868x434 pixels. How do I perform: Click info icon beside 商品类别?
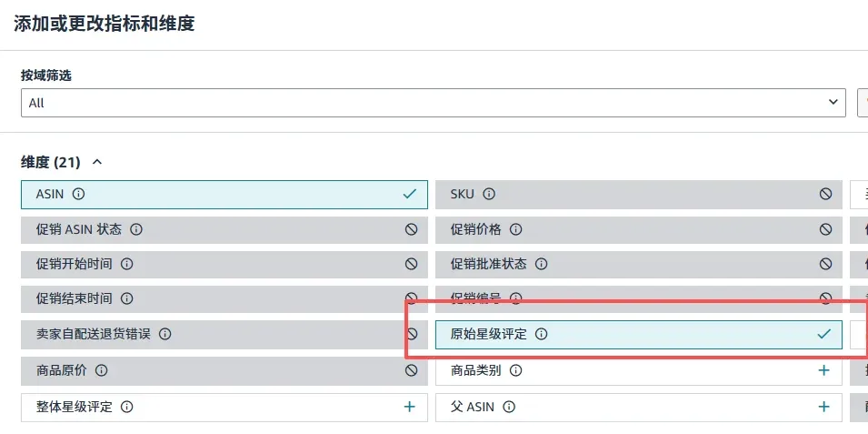click(x=516, y=370)
